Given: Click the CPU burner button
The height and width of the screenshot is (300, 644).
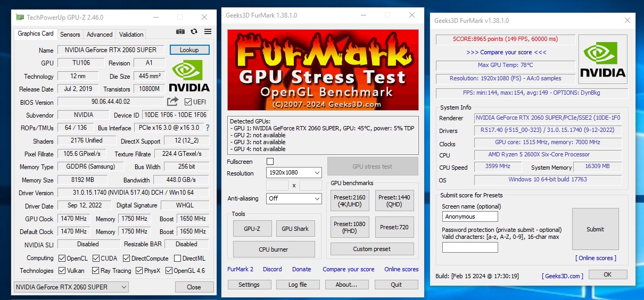Looking at the screenshot, I should (x=274, y=249).
